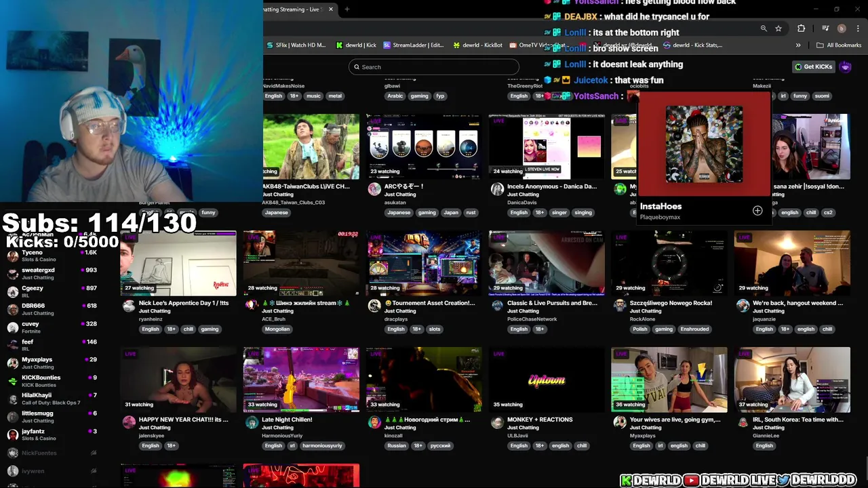This screenshot has height=488, width=868.
Task: Focus the Kick Search field
Action: pos(434,67)
